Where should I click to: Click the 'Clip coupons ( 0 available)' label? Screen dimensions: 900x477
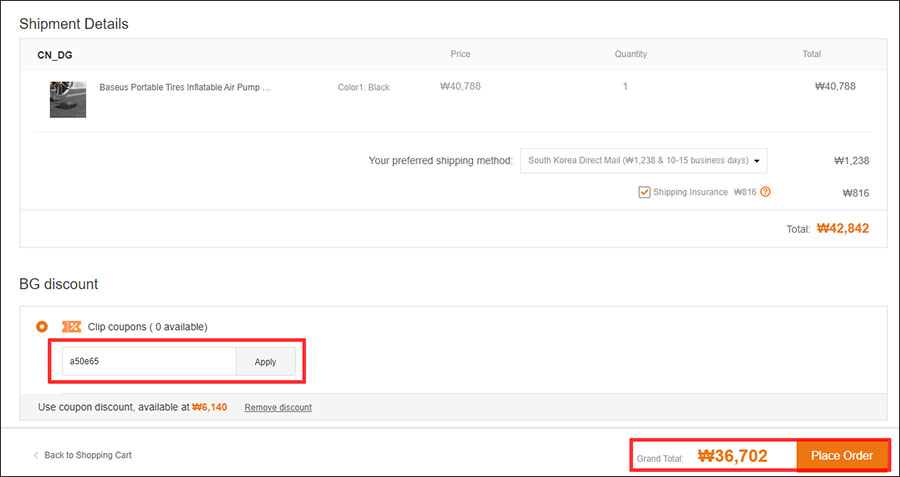click(148, 327)
